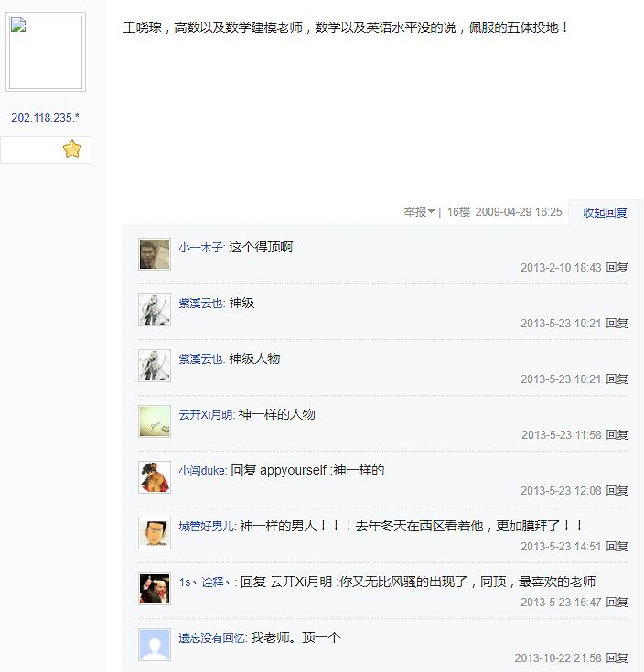This screenshot has width=644, height=672.
Task: Open 云开Xi月明 username link
Action: point(206,414)
